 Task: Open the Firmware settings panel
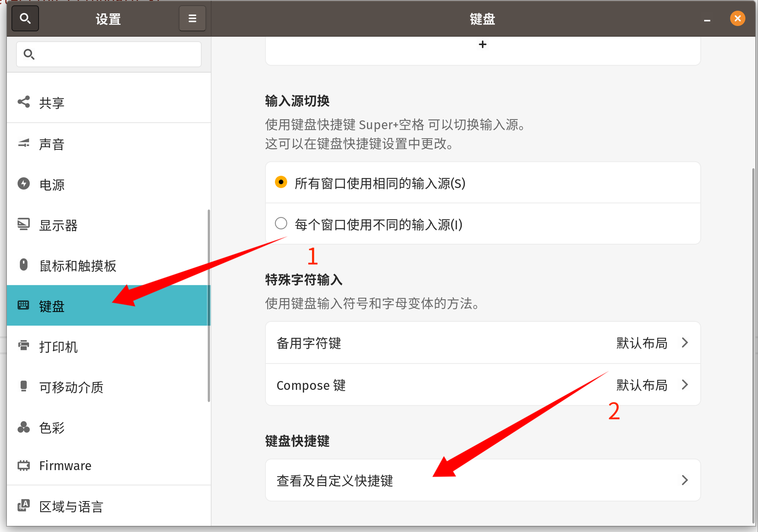(109, 466)
